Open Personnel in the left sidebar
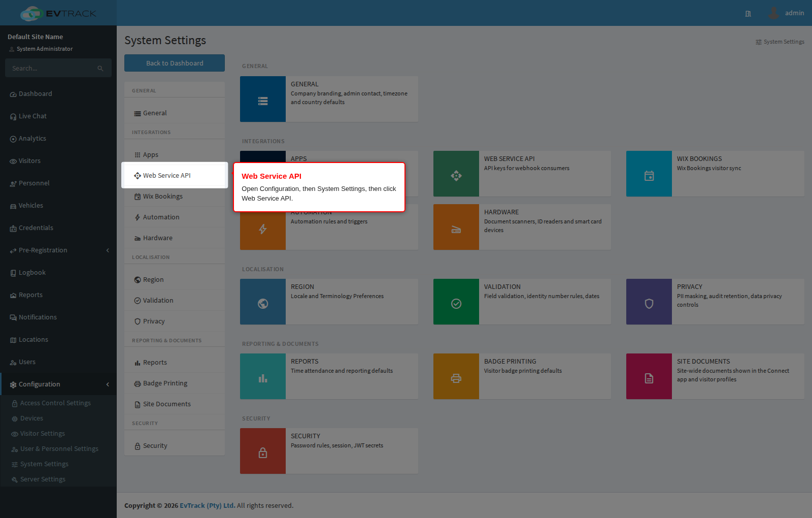 [58, 183]
